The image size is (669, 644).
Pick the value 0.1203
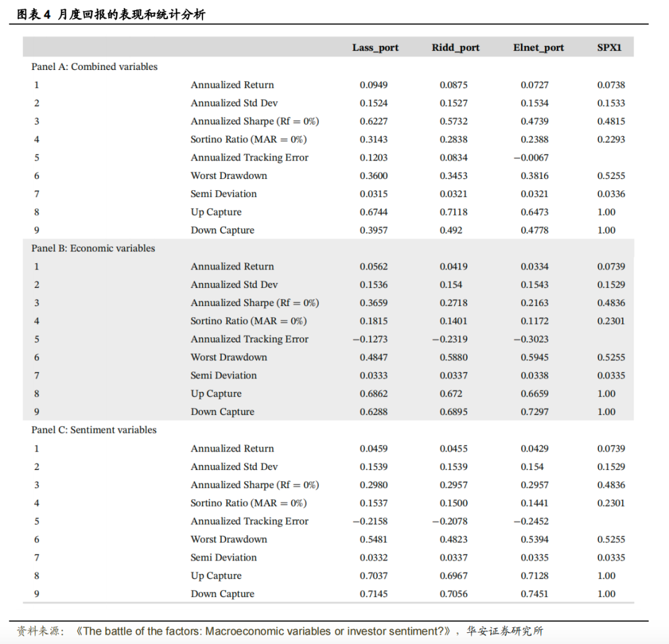[374, 157]
